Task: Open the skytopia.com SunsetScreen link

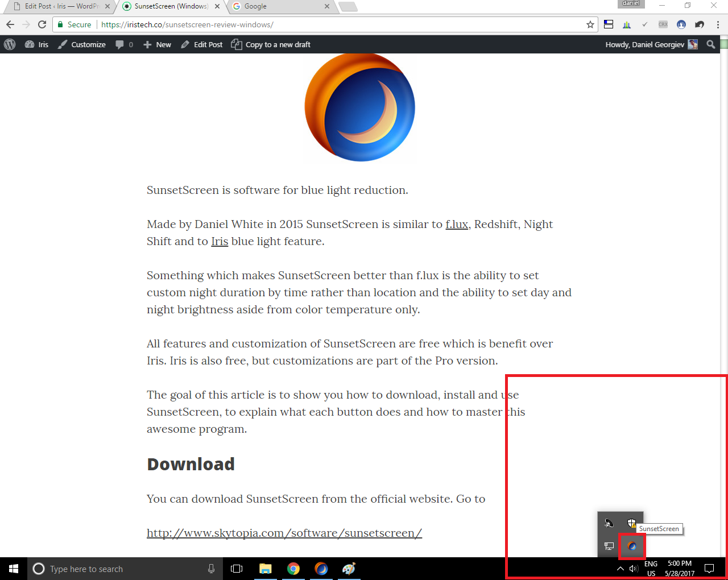Action: [x=284, y=533]
